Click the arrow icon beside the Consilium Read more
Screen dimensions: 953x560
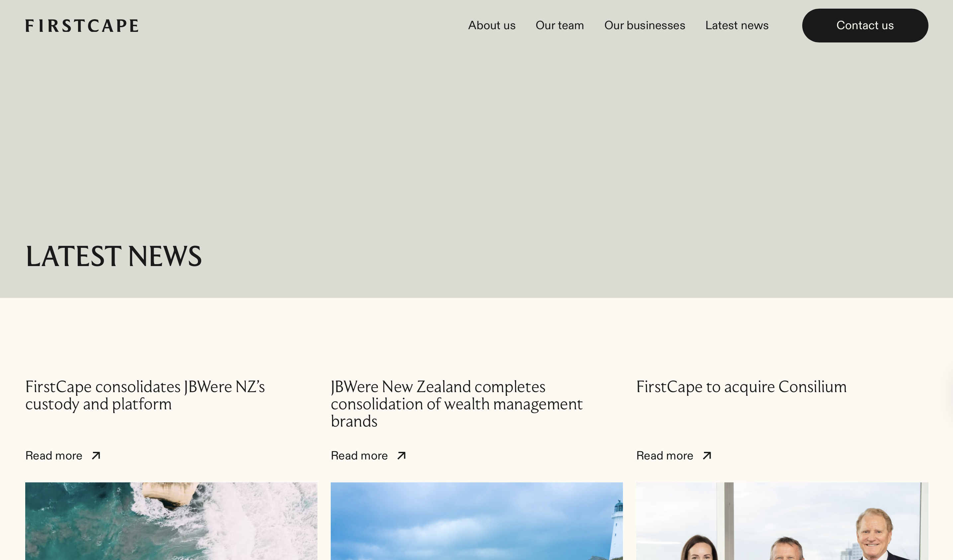click(x=707, y=456)
